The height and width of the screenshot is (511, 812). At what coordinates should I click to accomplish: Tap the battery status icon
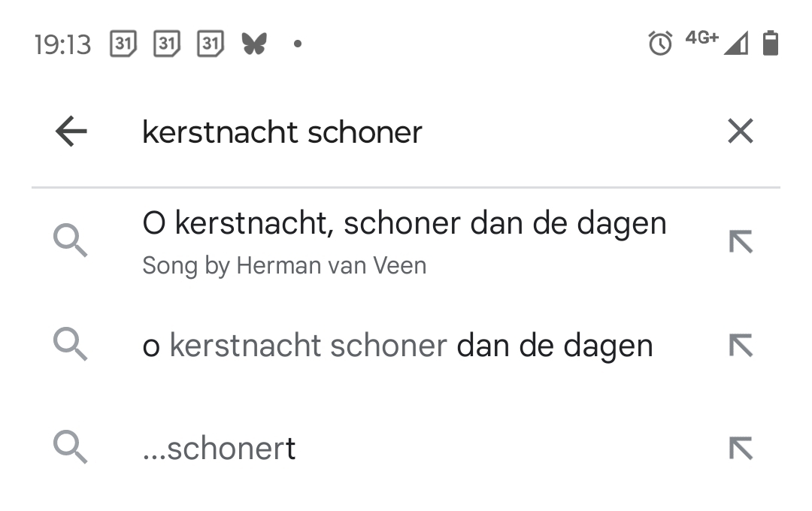click(770, 44)
